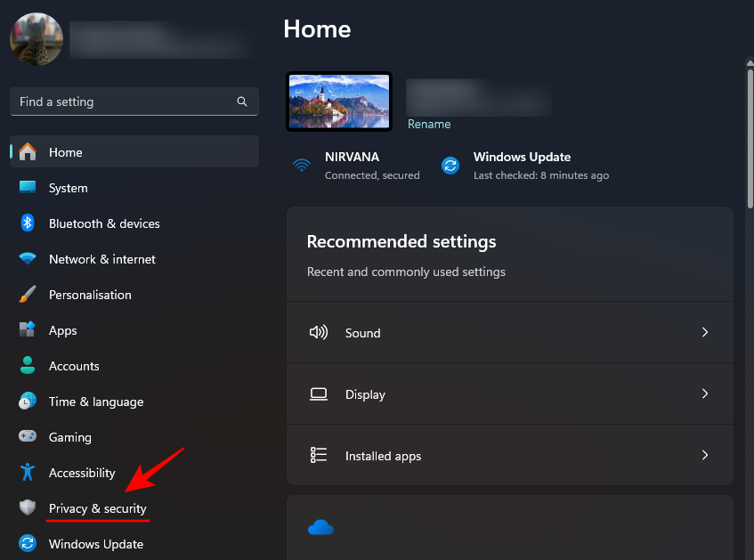The image size is (754, 560).
Task: Click the Accessibility figure icon
Action: [x=28, y=472]
